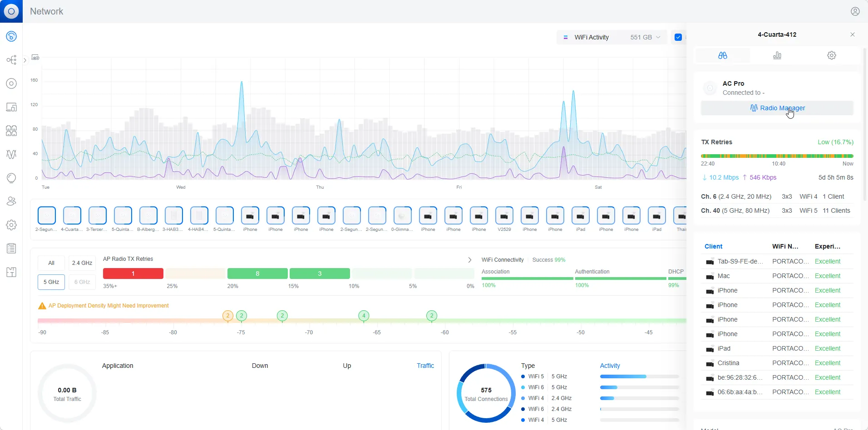This screenshot has width=868, height=430.
Task: Expand the sidebar using the small arrow
Action: (x=25, y=60)
